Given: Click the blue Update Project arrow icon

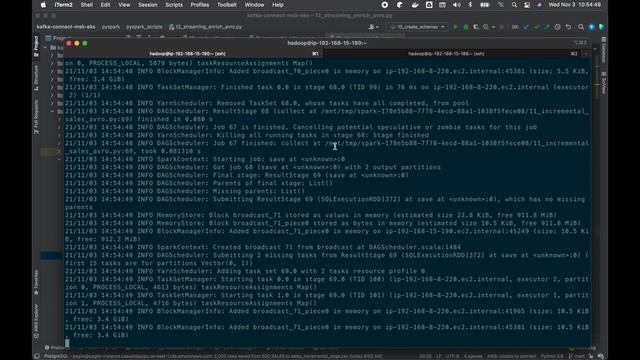Looking at the screenshot, I should point(526,27).
